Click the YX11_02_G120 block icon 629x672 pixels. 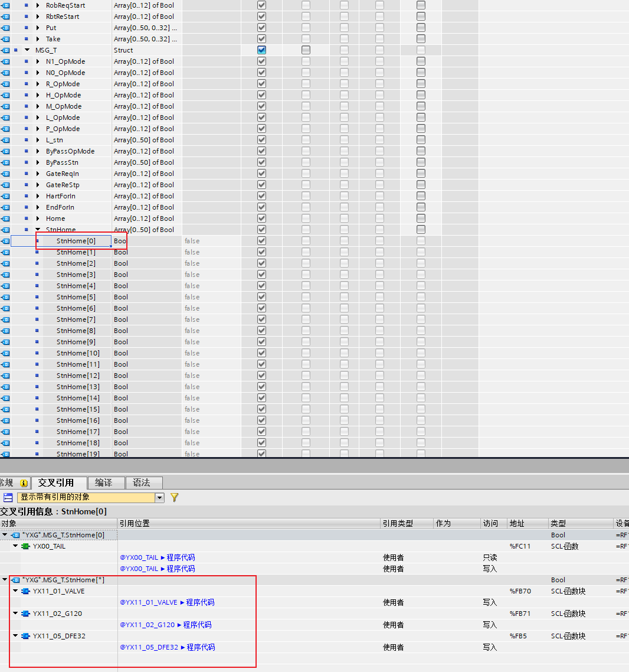click(25, 614)
